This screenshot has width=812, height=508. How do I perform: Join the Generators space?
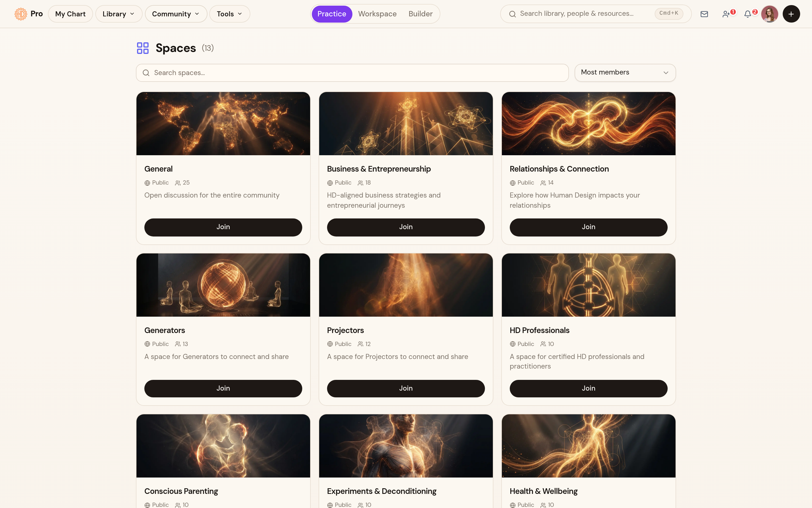click(223, 388)
